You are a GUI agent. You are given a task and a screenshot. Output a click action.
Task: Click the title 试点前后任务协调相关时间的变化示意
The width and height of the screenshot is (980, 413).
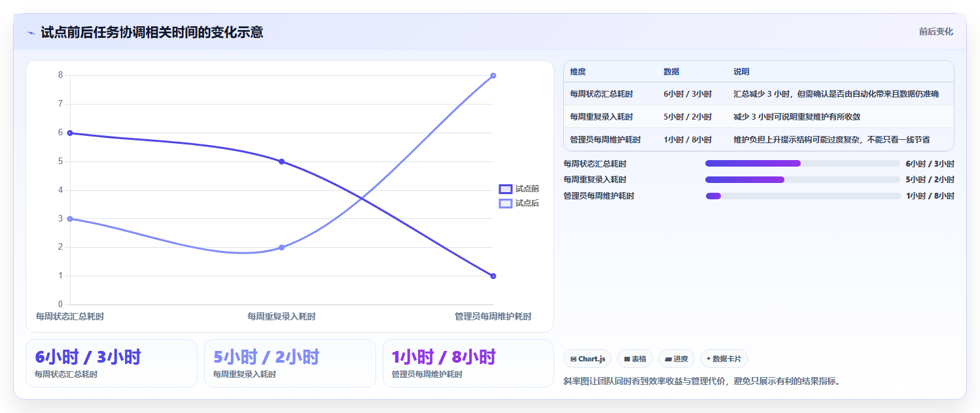[x=152, y=32]
